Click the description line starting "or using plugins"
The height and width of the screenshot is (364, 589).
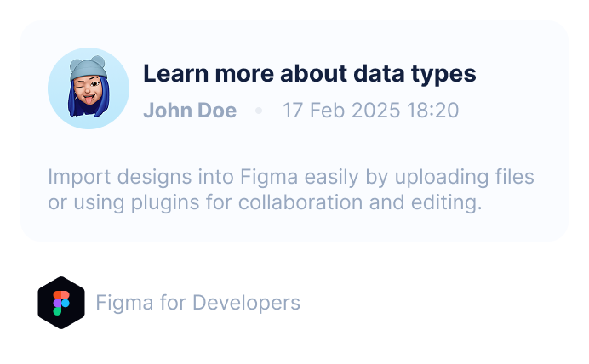point(265,203)
